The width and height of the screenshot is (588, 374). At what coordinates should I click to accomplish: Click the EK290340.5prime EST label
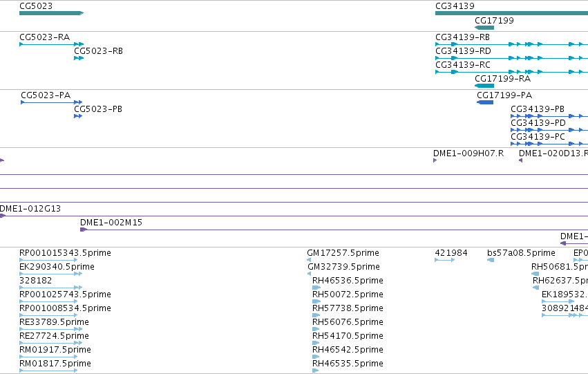[57, 267]
